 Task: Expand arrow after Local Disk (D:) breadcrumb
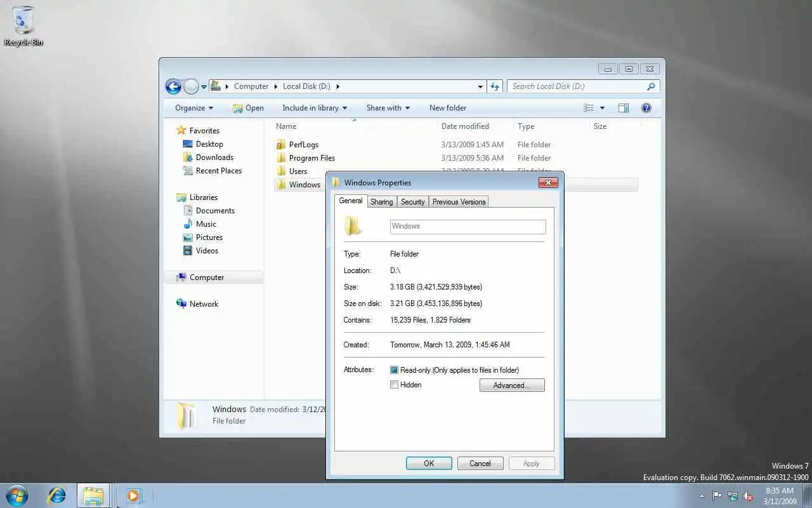coord(338,86)
